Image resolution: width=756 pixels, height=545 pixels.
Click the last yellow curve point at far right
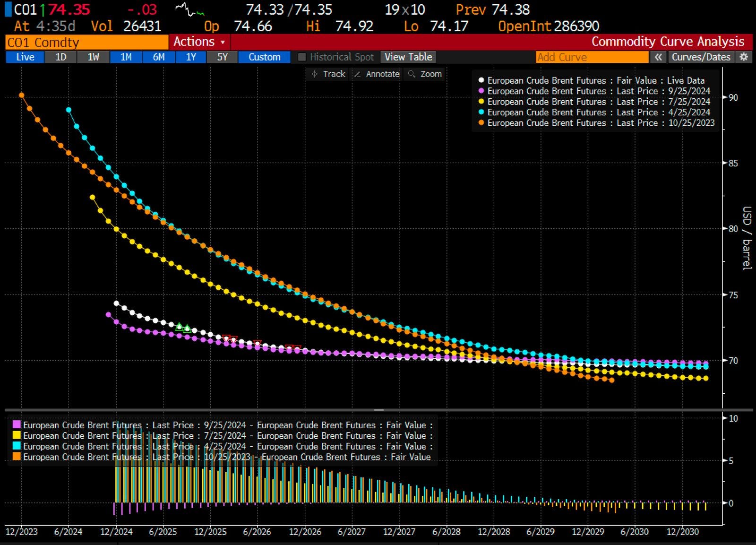click(706, 378)
